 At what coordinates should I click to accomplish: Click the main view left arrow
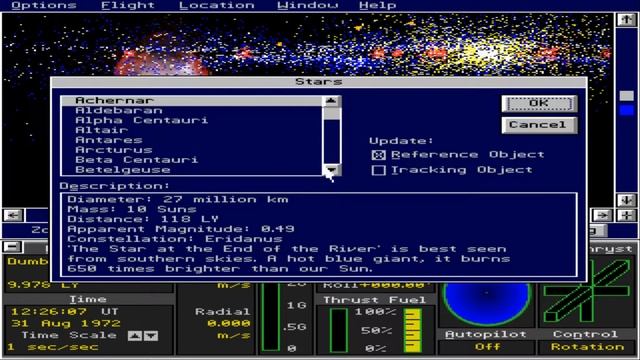[13, 215]
